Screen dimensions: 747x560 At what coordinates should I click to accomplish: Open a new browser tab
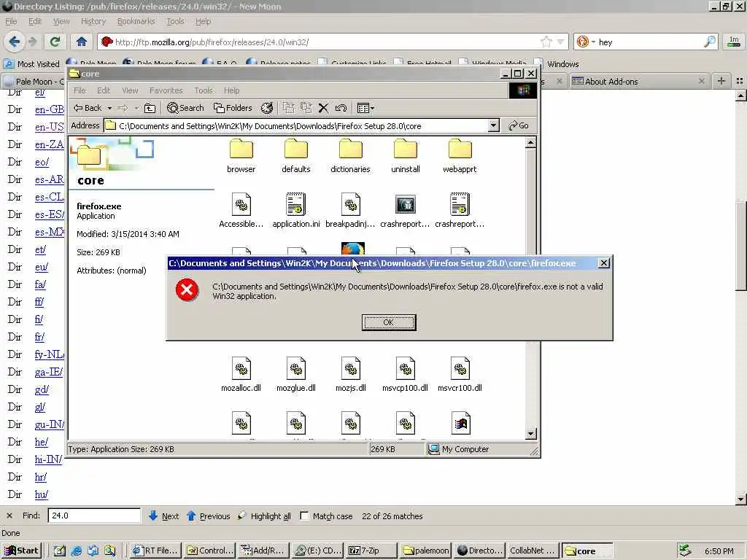pos(721,82)
